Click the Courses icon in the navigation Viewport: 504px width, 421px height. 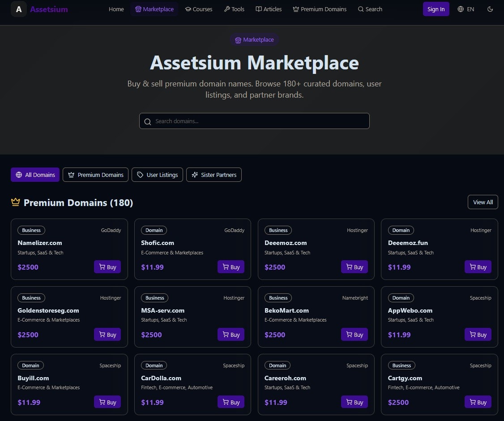[x=188, y=9]
